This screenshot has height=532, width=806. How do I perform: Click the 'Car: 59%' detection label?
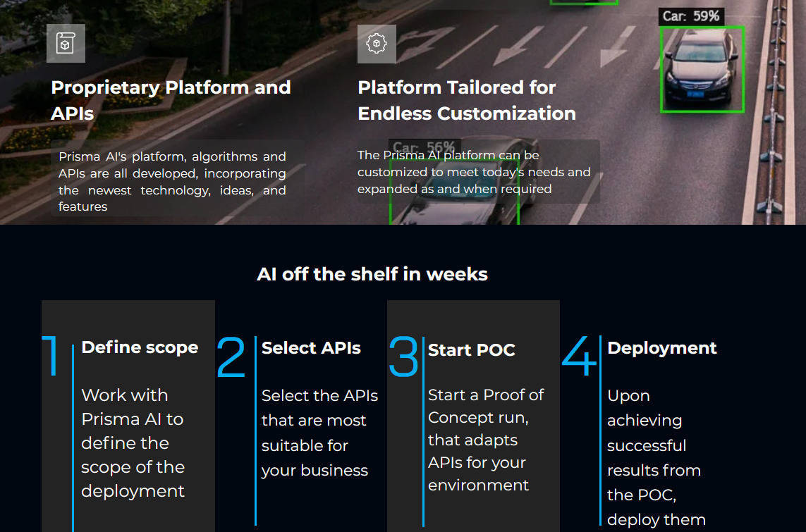click(x=691, y=16)
